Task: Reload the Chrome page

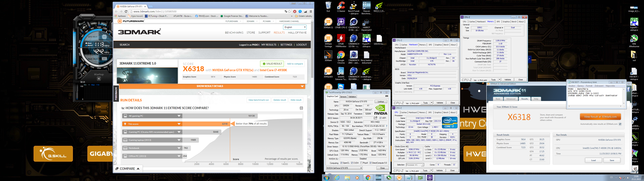Action: [x=126, y=12]
